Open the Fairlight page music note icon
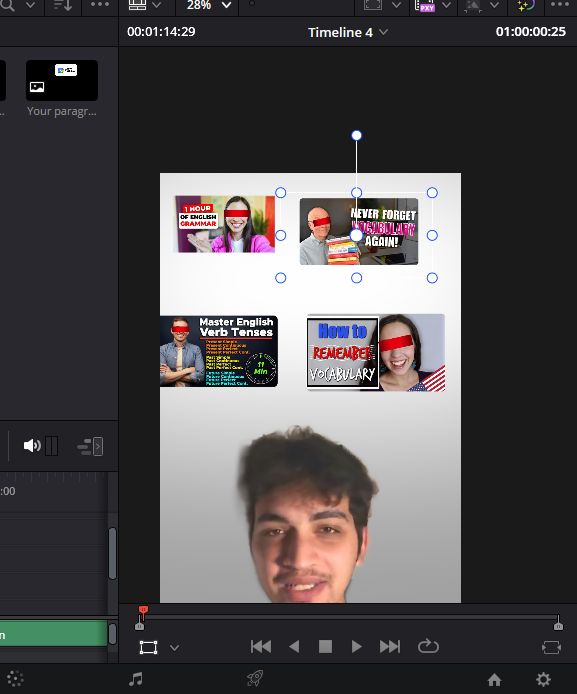 (136, 679)
